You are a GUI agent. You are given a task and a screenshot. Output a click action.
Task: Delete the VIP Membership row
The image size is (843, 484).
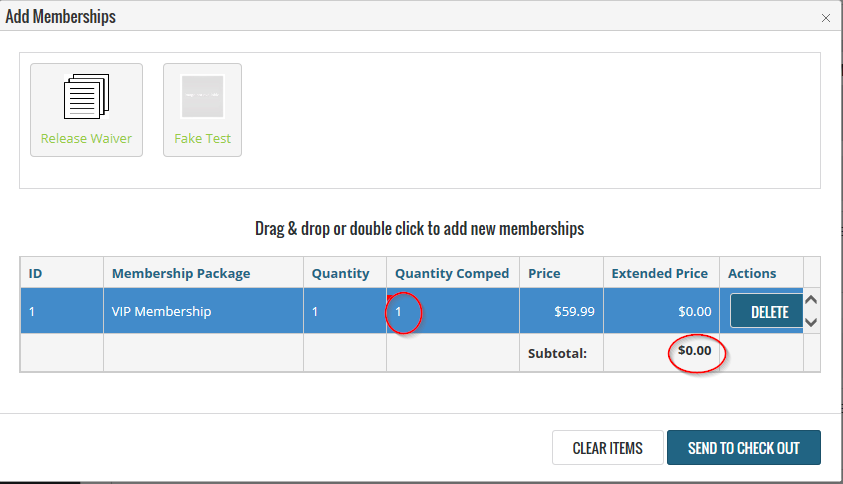click(x=767, y=311)
